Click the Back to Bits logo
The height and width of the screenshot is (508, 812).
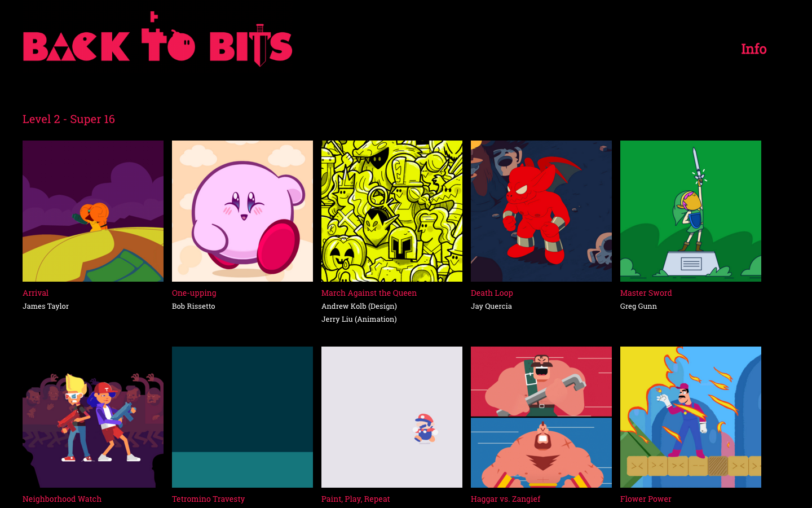tap(157, 39)
